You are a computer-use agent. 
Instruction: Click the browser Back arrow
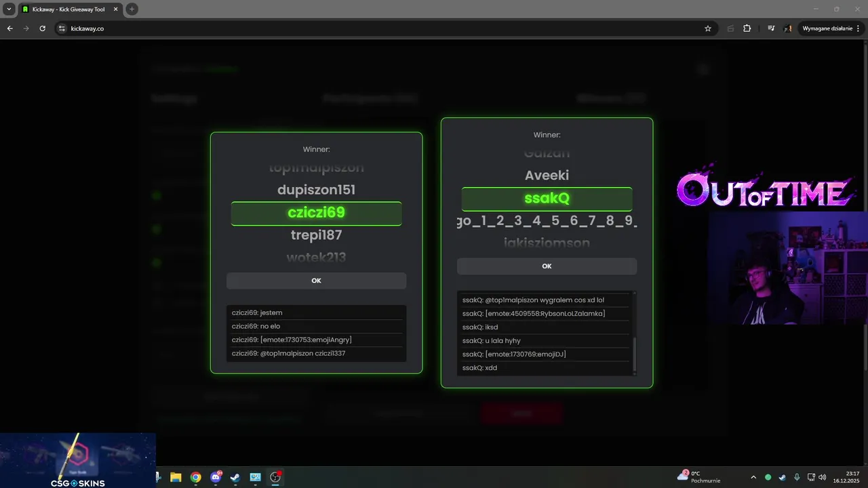point(9,28)
